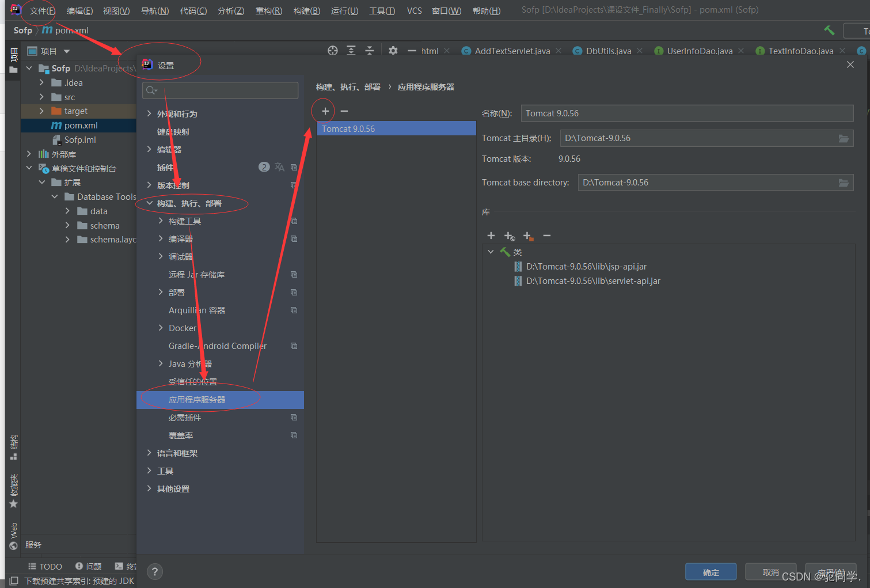Viewport: 870px width, 588px height.
Task: Edit Tomcat home directory path field
Action: [x=698, y=138]
